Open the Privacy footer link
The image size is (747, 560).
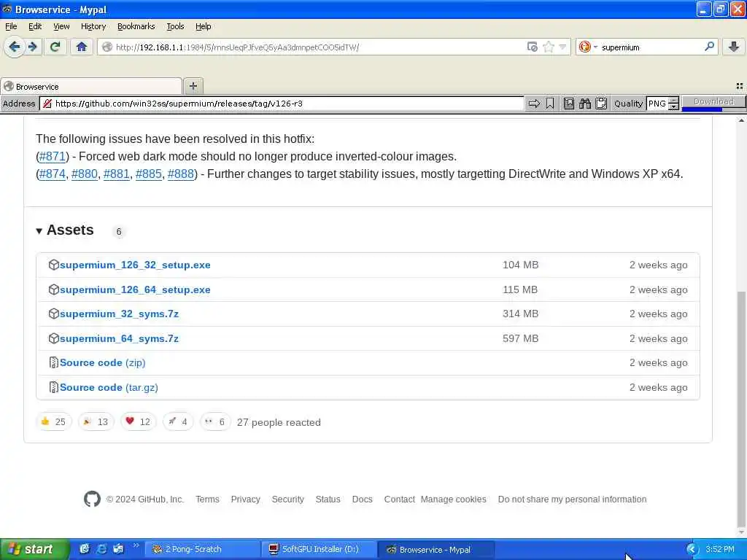(x=245, y=499)
